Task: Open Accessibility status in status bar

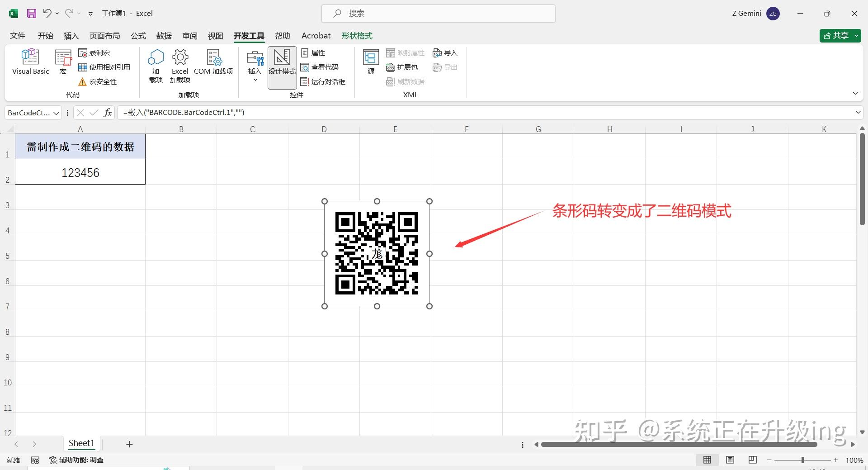Action: pos(76,460)
